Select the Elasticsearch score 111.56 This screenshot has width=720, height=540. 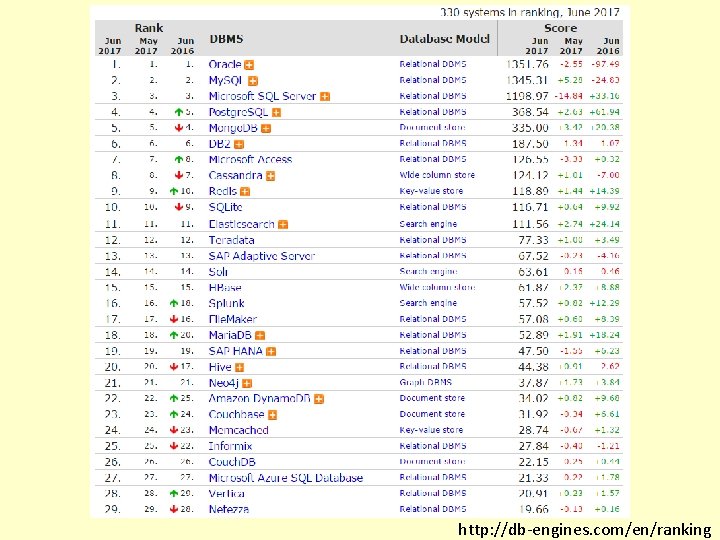tap(530, 224)
